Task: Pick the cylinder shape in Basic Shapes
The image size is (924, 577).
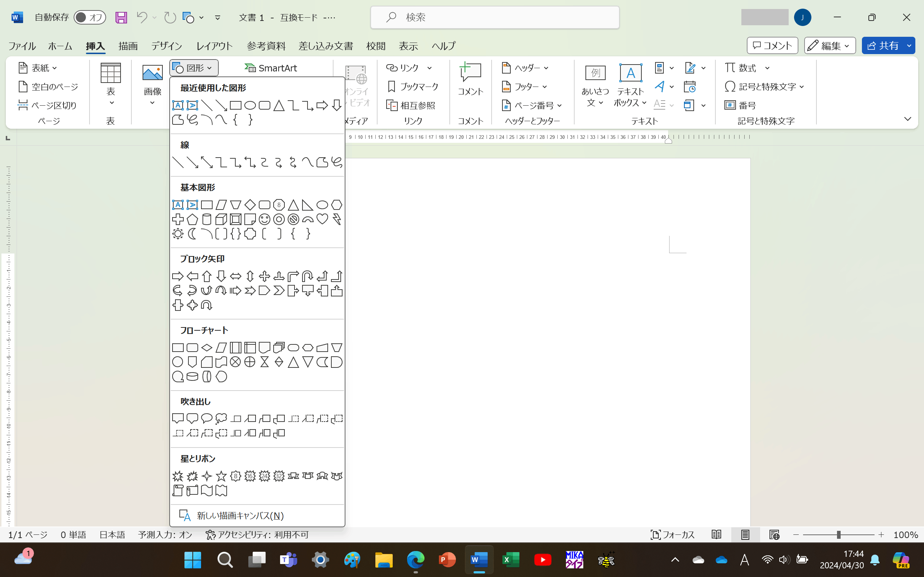Action: point(206,219)
